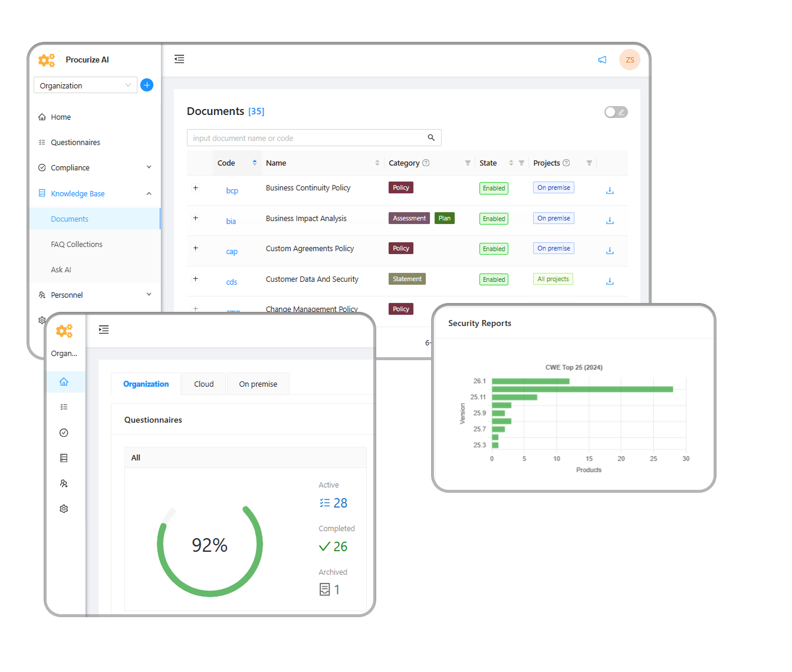The height and width of the screenshot is (672, 792).
Task: Select the Home icon in the mini sidebar
Action: tap(64, 381)
